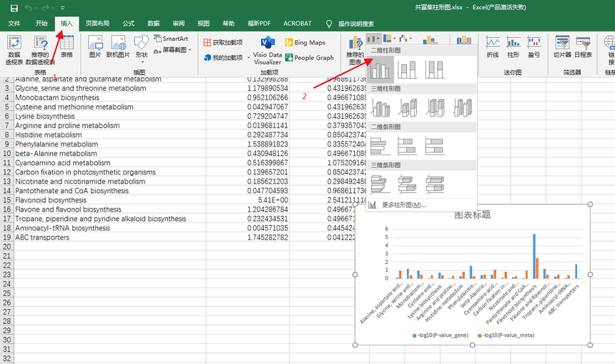Select the 2D clustered bar chart icon

[380, 146]
